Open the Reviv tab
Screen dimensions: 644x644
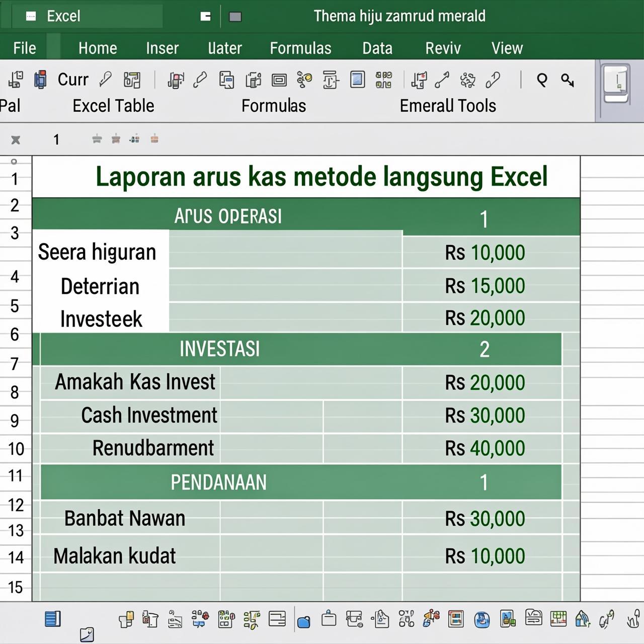[443, 48]
